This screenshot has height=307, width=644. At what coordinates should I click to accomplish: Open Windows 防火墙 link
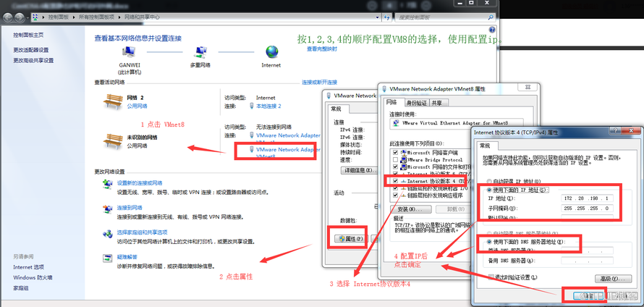[33, 277]
